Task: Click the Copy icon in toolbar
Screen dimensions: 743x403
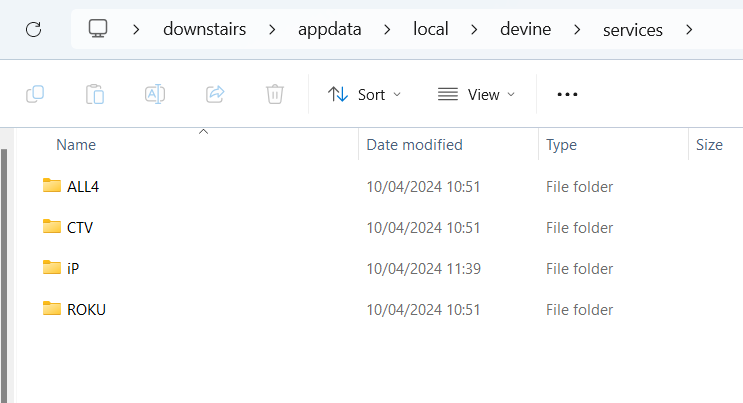Action: (35, 94)
